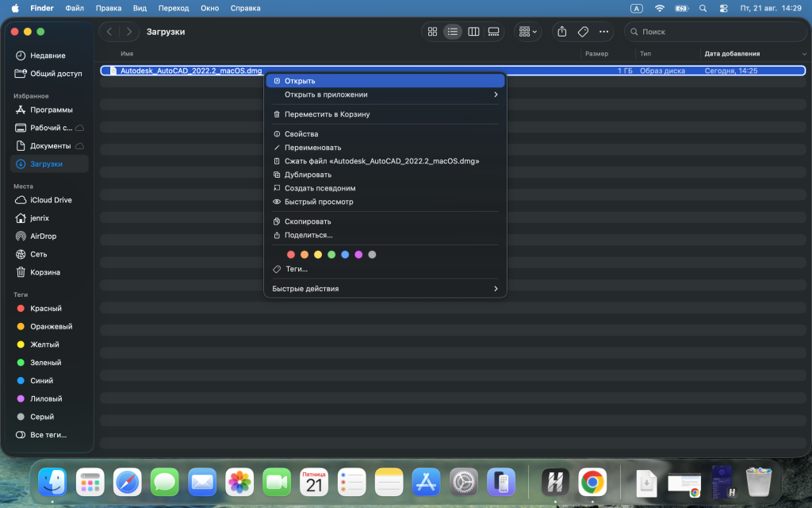Launch Safari from the Dock
Image resolution: width=812 pixels, height=508 pixels.
[128, 482]
